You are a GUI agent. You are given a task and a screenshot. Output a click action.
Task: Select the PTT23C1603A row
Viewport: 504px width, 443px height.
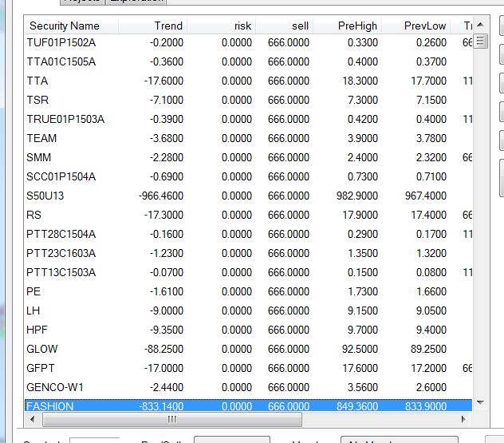tap(248, 253)
